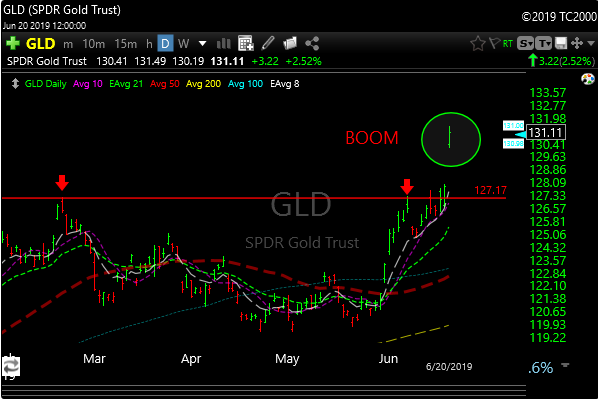Click the red BOOM text annotation
Image resolution: width=598 pixels, height=399 pixels.
click(372, 138)
